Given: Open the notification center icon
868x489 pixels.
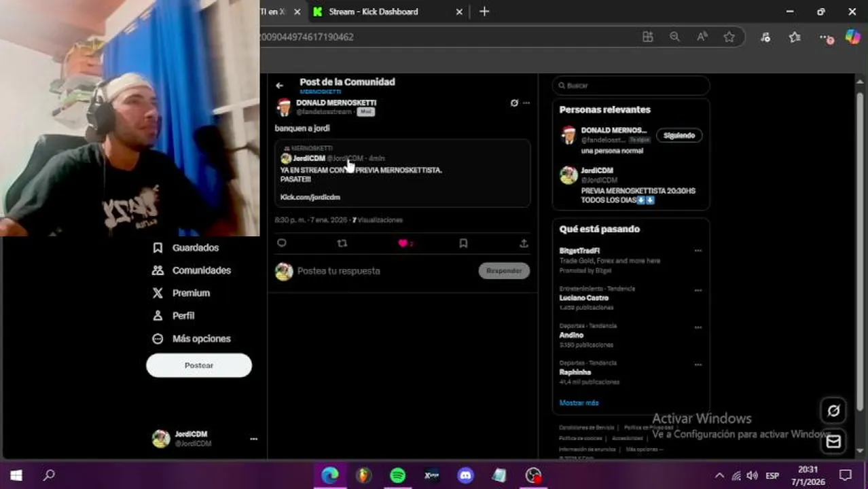Looking at the screenshot, I should pyautogui.click(x=846, y=475).
